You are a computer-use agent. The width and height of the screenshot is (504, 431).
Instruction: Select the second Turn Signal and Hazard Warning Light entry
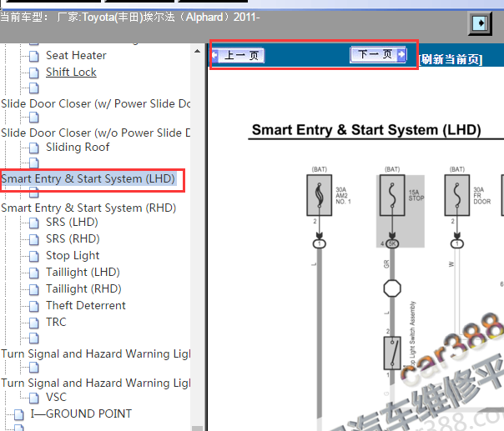tap(95, 383)
